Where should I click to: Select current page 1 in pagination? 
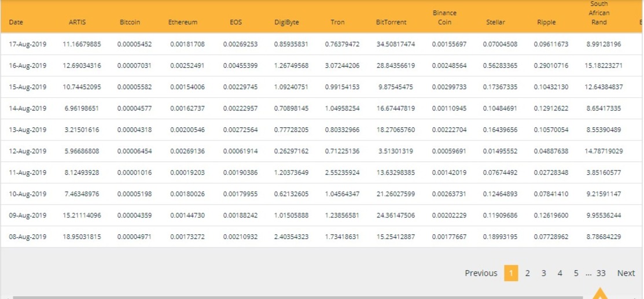coord(511,273)
